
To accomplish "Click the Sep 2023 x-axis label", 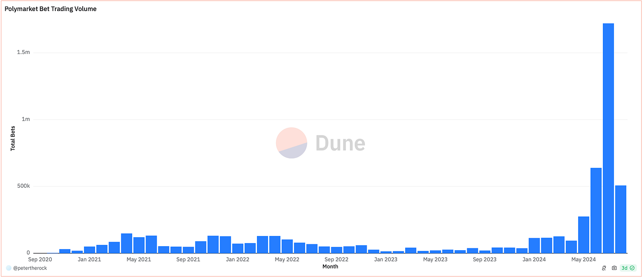I will coord(484,259).
